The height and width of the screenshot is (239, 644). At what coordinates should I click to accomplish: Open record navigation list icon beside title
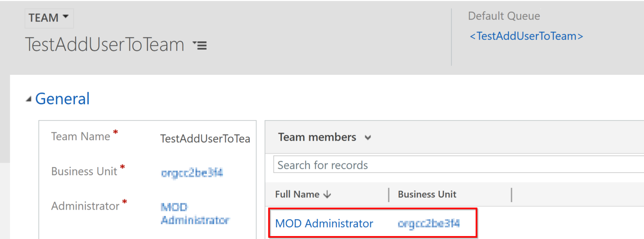[x=200, y=45]
